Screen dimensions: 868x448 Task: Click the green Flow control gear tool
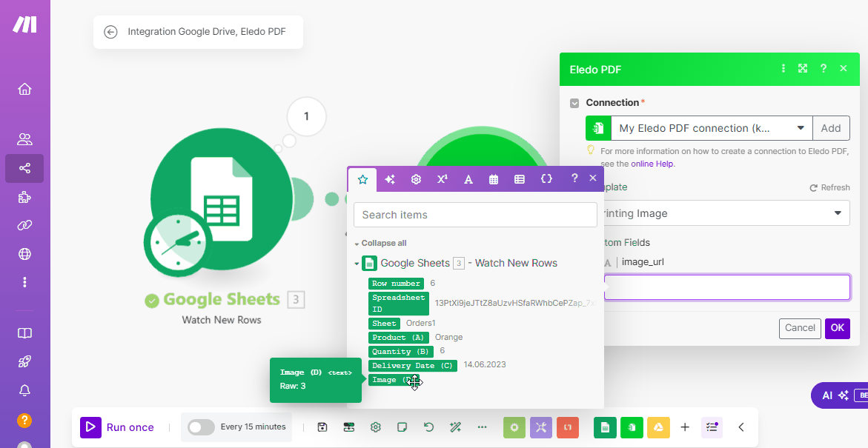[x=514, y=427]
